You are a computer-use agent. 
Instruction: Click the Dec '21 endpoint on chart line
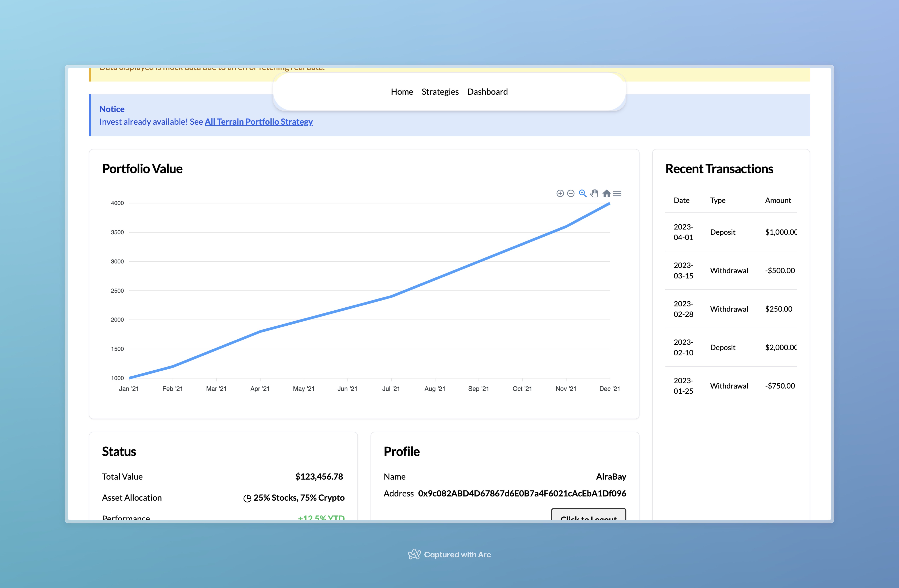(x=609, y=204)
